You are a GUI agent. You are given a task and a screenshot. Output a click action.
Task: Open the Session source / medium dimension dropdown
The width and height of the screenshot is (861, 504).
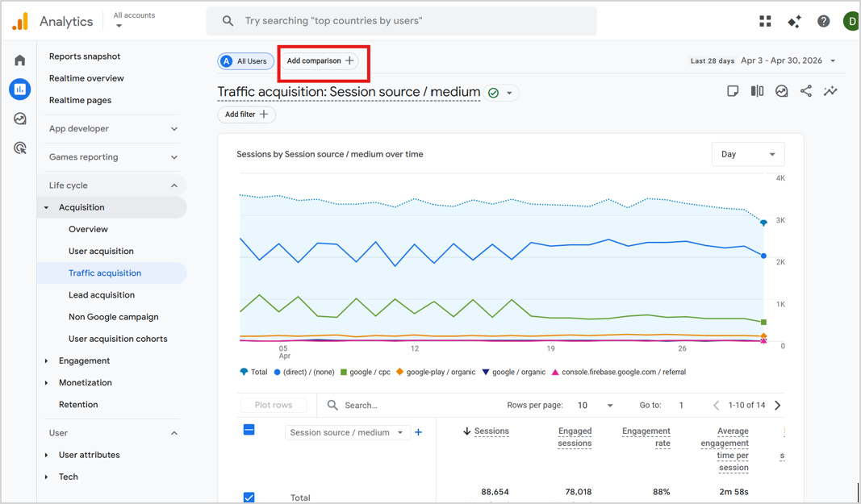pos(347,432)
